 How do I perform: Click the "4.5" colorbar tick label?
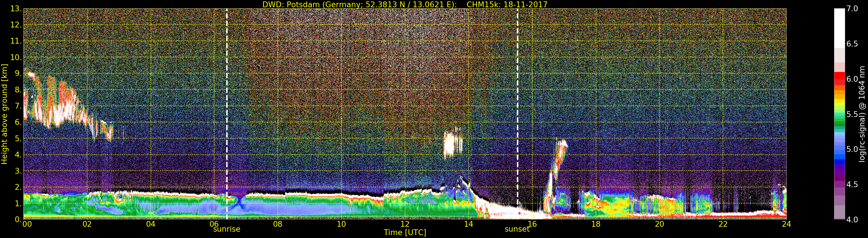click(x=852, y=185)
